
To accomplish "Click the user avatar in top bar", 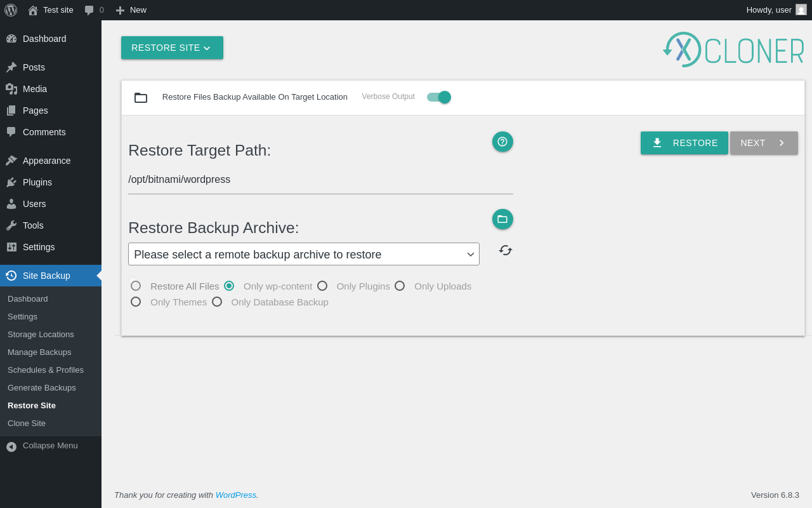I will [801, 10].
